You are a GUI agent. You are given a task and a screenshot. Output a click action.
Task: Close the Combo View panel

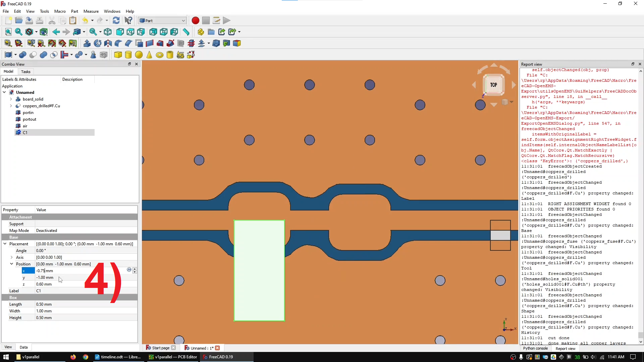(x=137, y=64)
